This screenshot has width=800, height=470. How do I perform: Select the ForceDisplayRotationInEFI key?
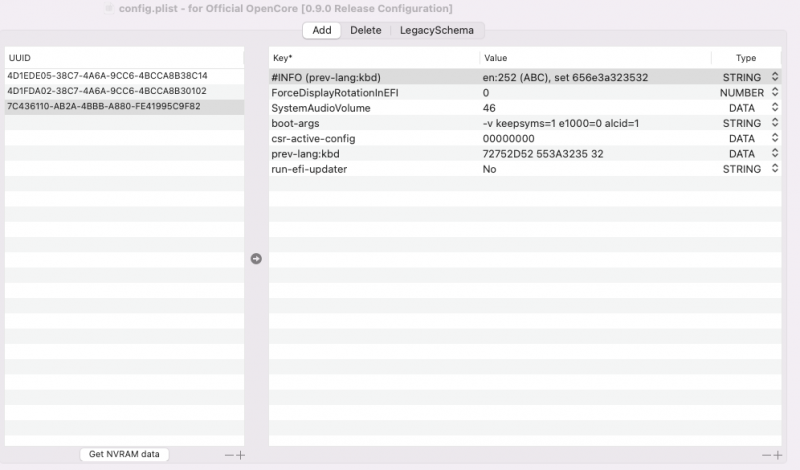335,93
